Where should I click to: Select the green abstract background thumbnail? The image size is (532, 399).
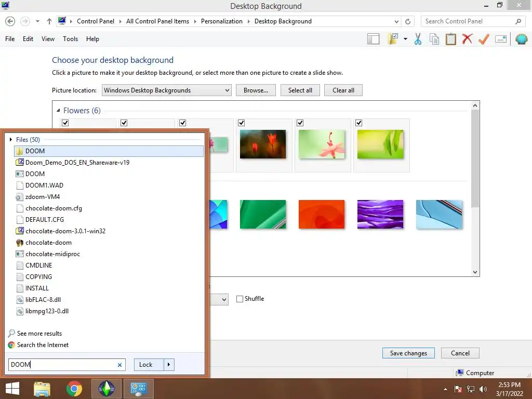(262, 215)
